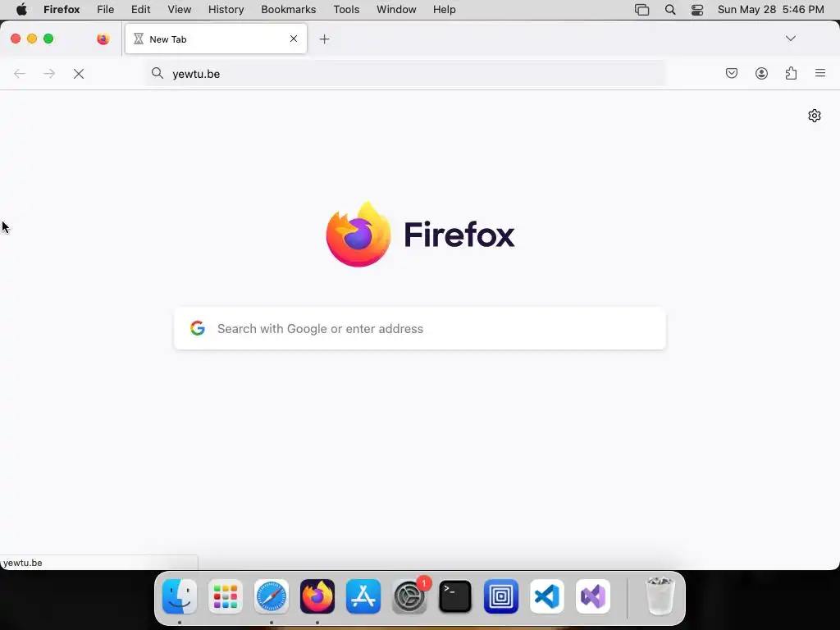Screen dimensions: 840x630
Task: Click the yewtu.be status bar text
Action: tap(22, 563)
